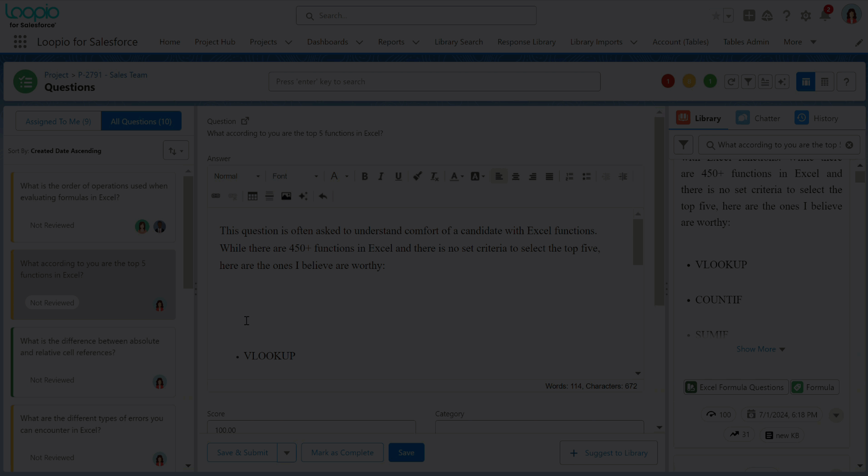Switch to All Questions tab
The width and height of the screenshot is (868, 476).
tap(141, 121)
